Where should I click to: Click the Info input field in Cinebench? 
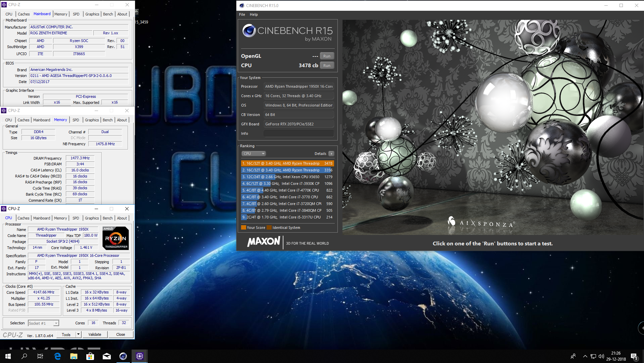click(x=298, y=133)
